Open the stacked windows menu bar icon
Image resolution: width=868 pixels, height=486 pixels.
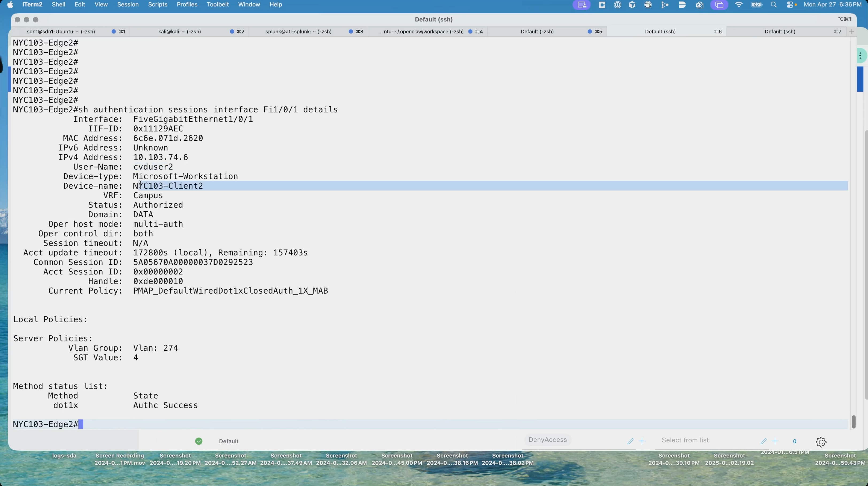(x=719, y=5)
